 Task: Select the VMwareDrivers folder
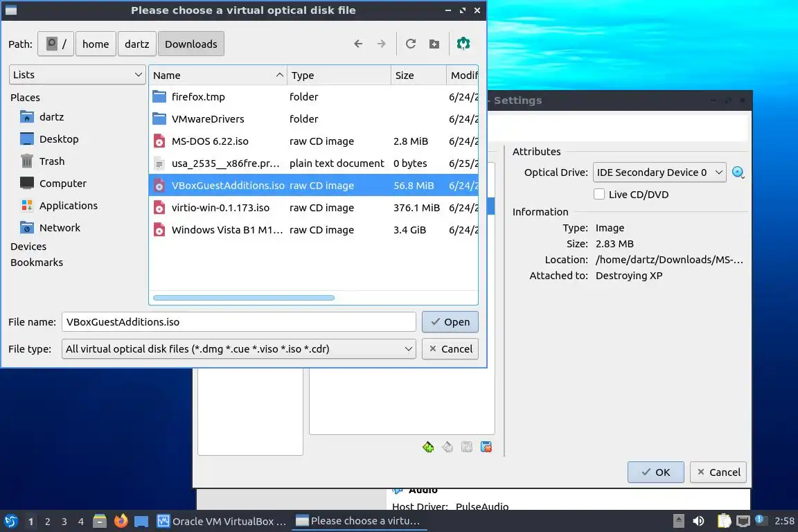pos(314,119)
